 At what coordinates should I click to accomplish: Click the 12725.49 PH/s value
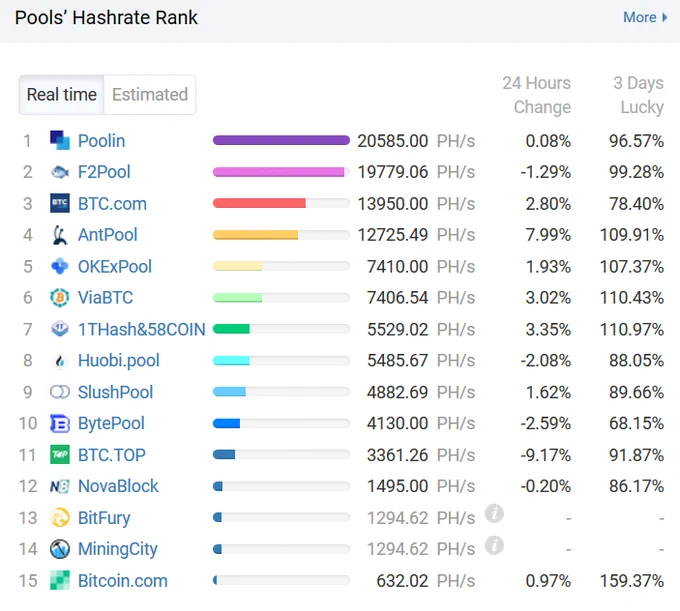tap(416, 235)
